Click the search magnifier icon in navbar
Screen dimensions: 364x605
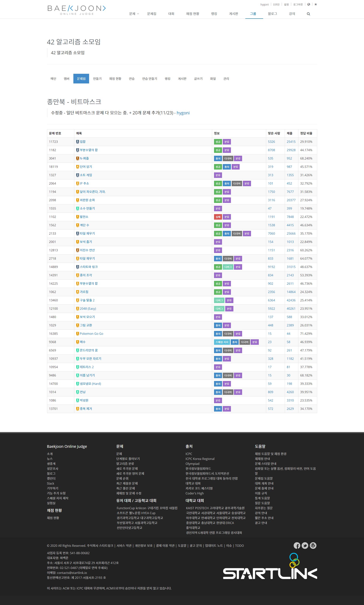click(308, 14)
